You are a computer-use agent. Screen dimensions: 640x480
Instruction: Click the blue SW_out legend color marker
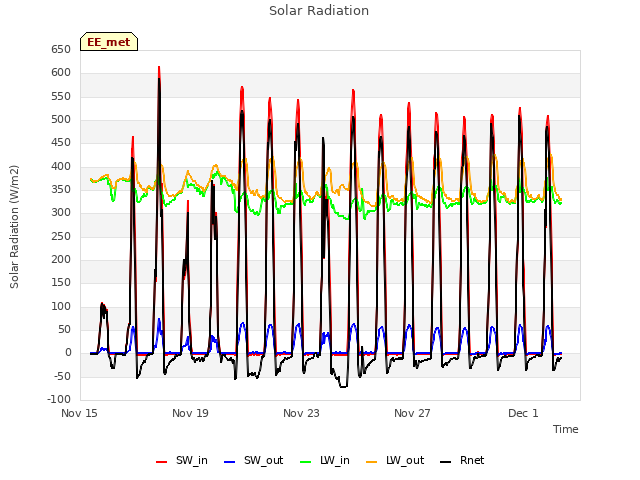pyautogui.click(x=230, y=462)
